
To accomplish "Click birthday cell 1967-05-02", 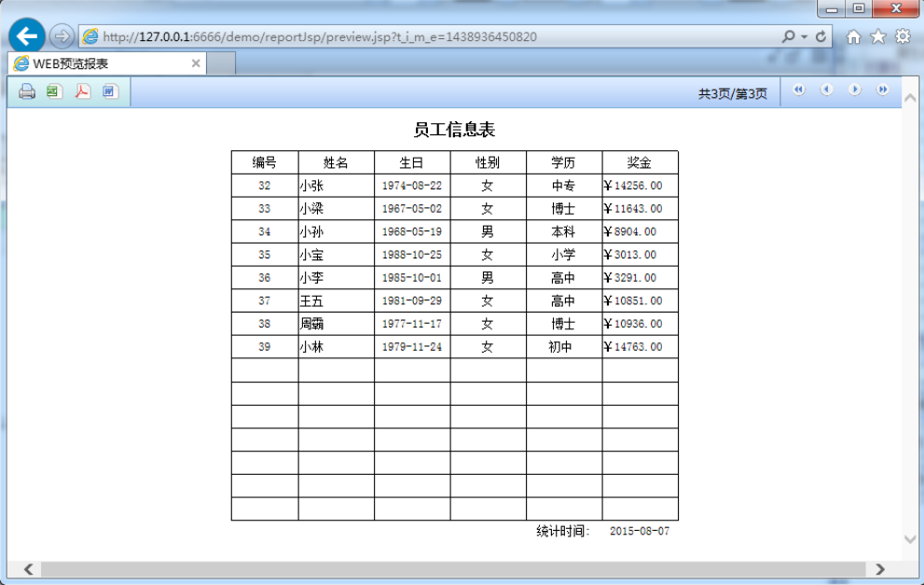I will (412, 208).
